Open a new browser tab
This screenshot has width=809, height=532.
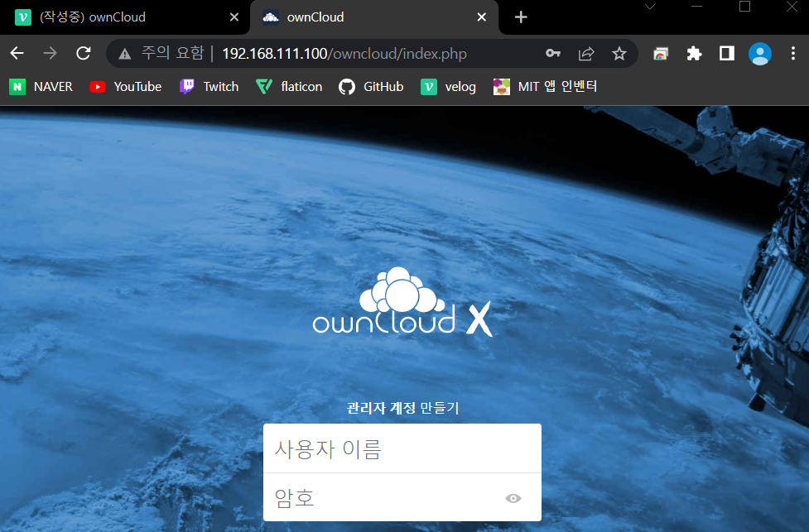pyautogui.click(x=521, y=17)
